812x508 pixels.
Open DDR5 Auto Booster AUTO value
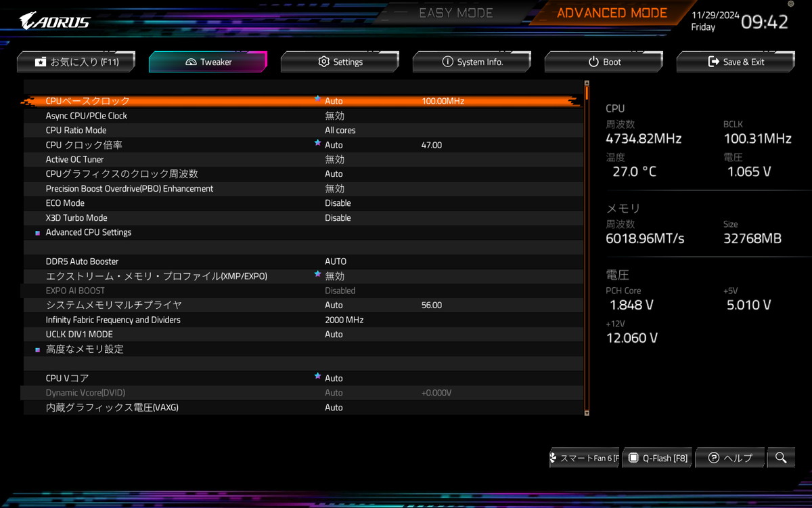pyautogui.click(x=336, y=261)
